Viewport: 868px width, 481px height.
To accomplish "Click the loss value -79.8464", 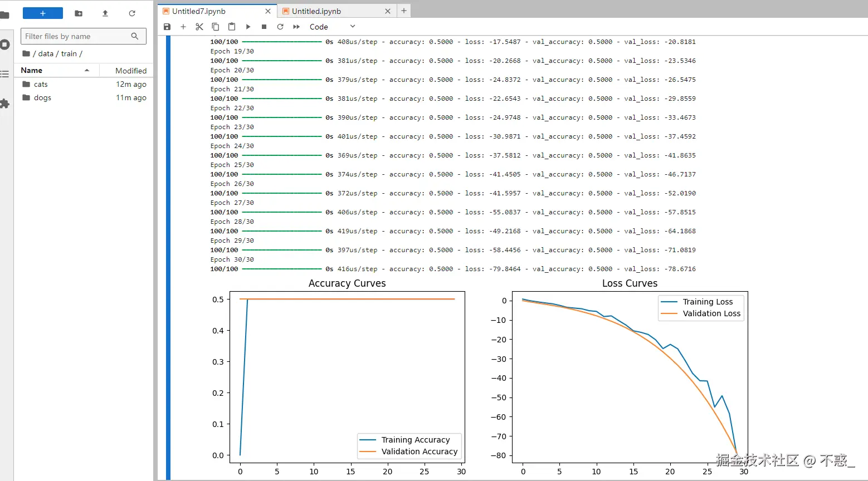I will (x=505, y=269).
